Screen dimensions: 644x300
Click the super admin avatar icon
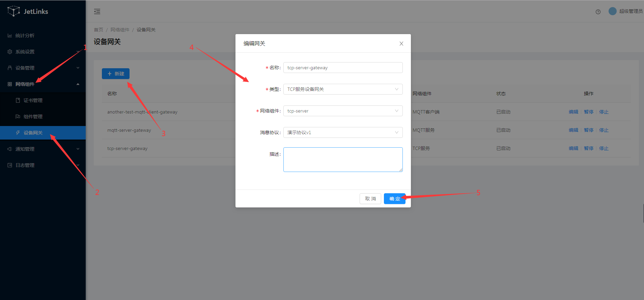click(612, 11)
